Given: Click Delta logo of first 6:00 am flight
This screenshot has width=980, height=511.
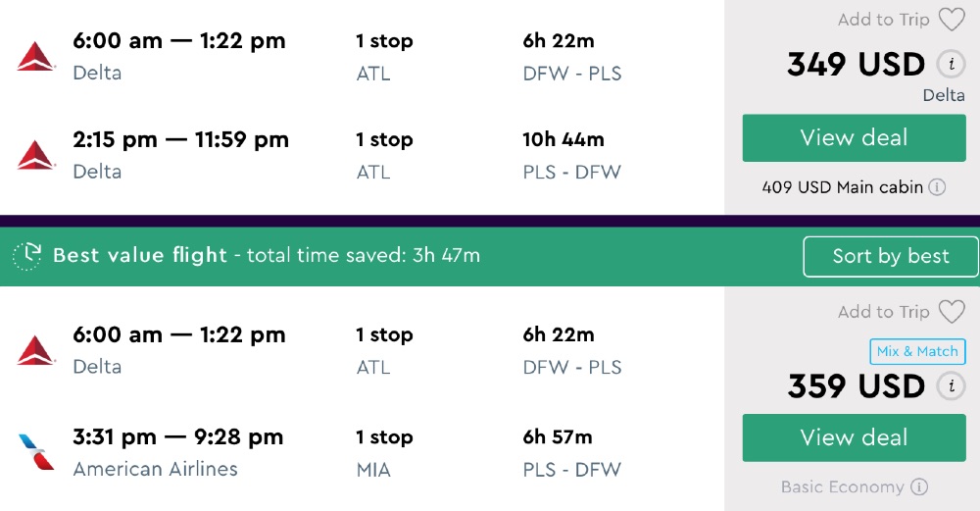Looking at the screenshot, I should 36,56.
